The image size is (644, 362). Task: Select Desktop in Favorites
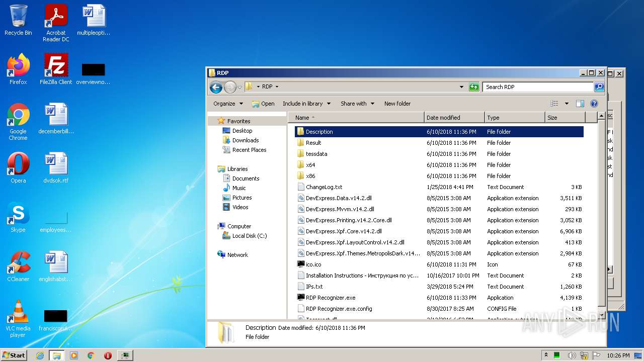242,131
